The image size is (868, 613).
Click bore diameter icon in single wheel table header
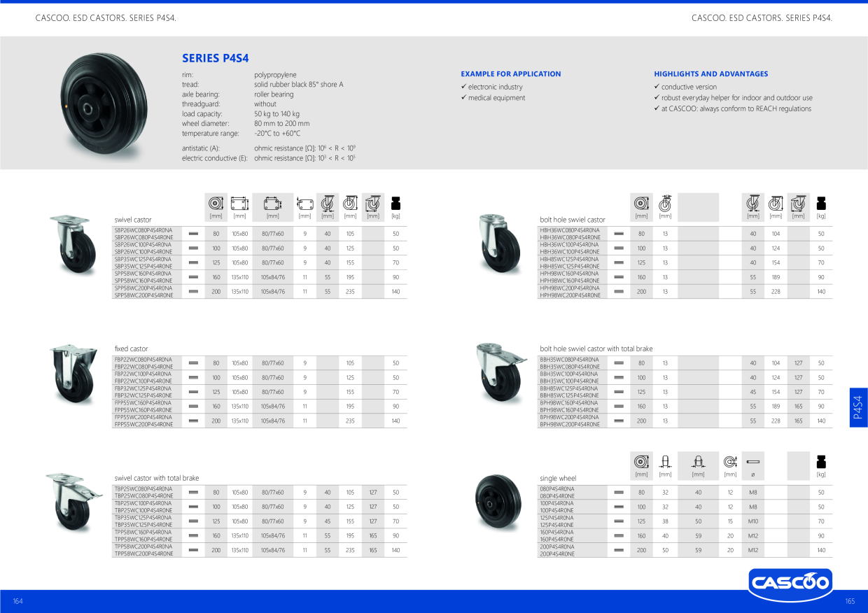[x=730, y=462]
